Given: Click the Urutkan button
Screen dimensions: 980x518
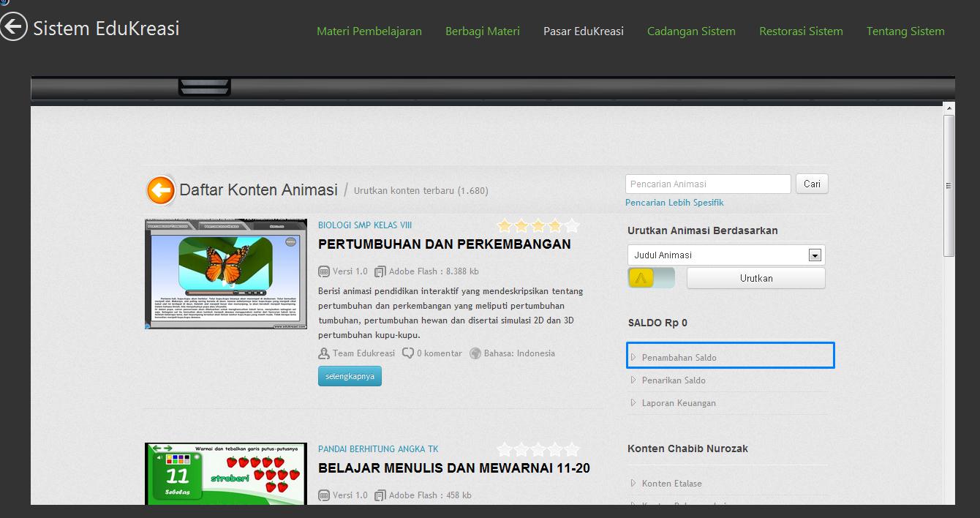Looking at the screenshot, I should [x=756, y=278].
